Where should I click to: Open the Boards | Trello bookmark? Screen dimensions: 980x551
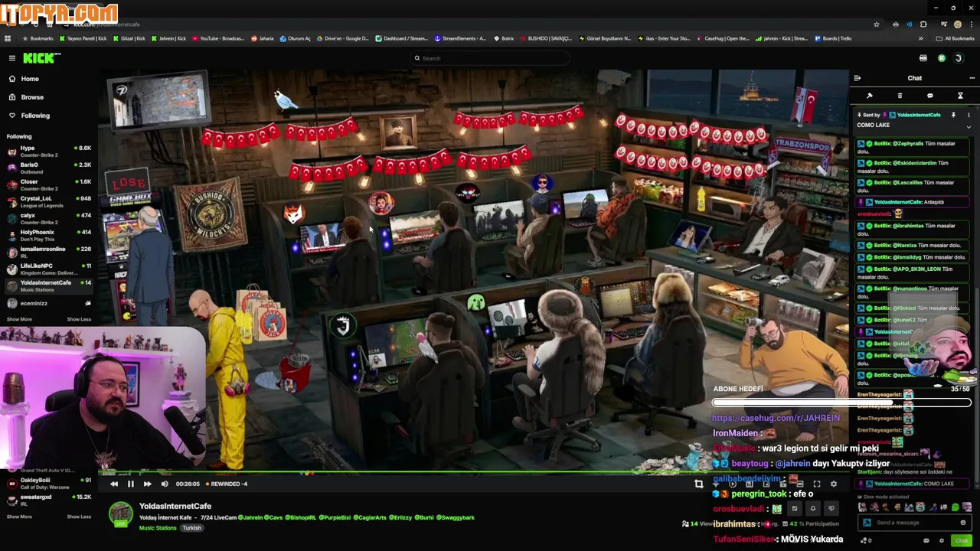(x=833, y=38)
